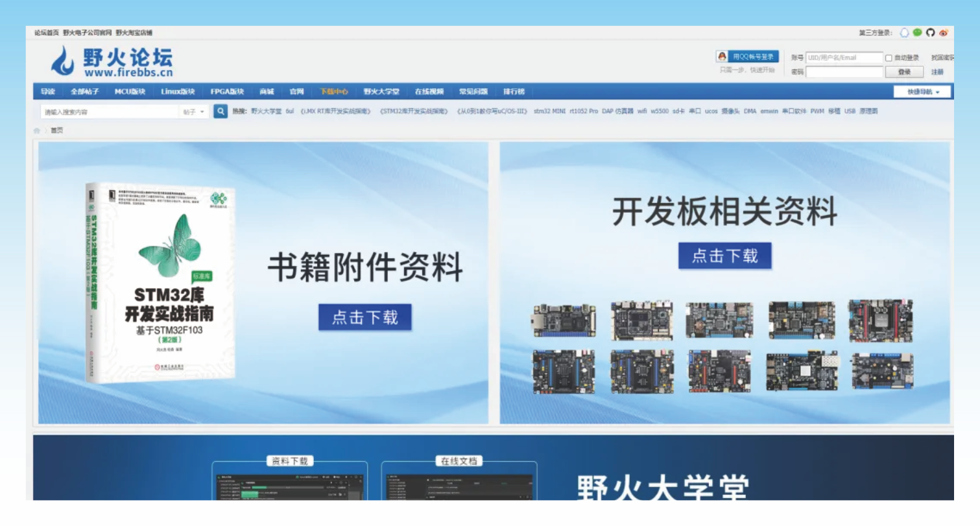Go to the Linux版块 navigation tab
Image resolution: width=980 pixels, height=526 pixels.
tap(178, 91)
